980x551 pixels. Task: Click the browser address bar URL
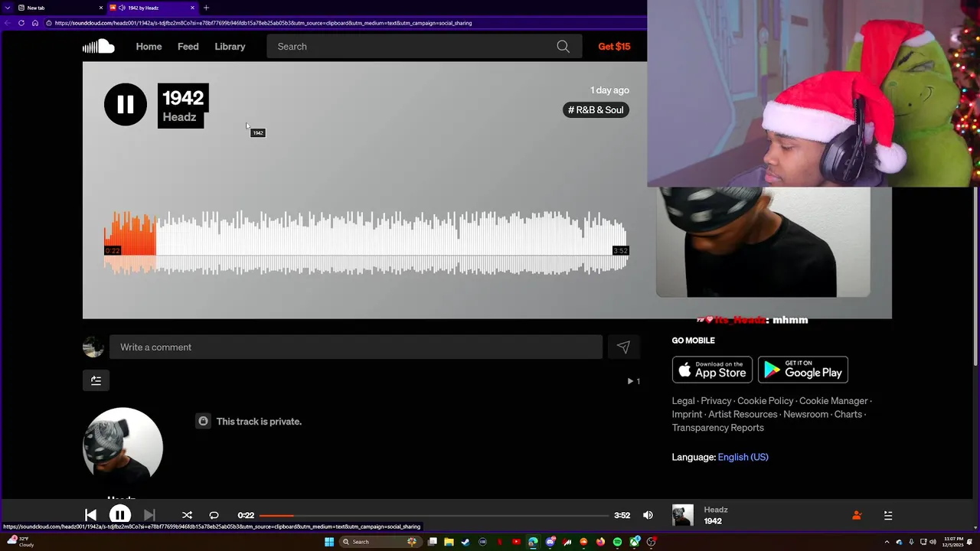[x=263, y=23]
